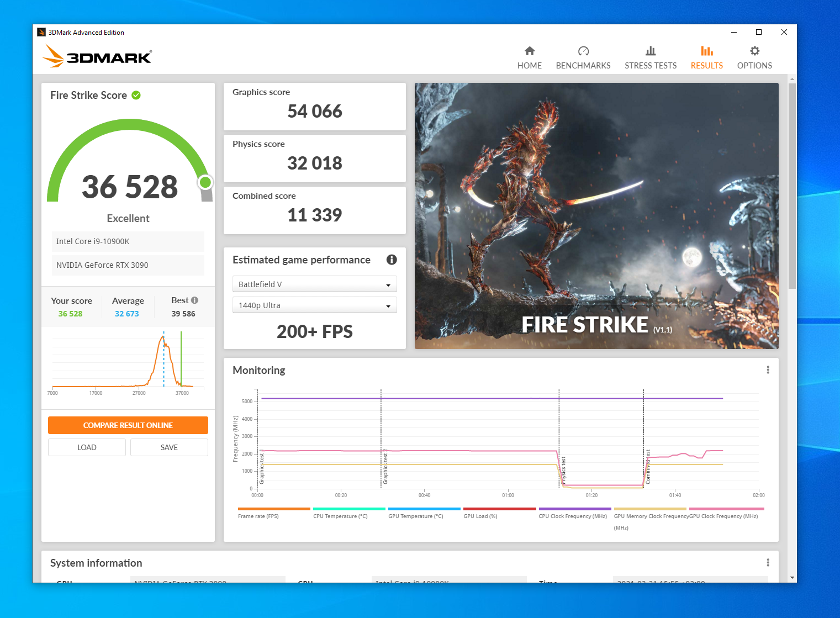Open the Options tab
840x618 pixels.
pyautogui.click(x=754, y=58)
